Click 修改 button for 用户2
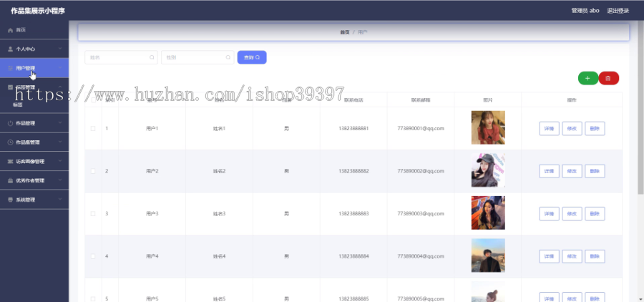Image resolution: width=644 pixels, height=302 pixels. [572, 171]
